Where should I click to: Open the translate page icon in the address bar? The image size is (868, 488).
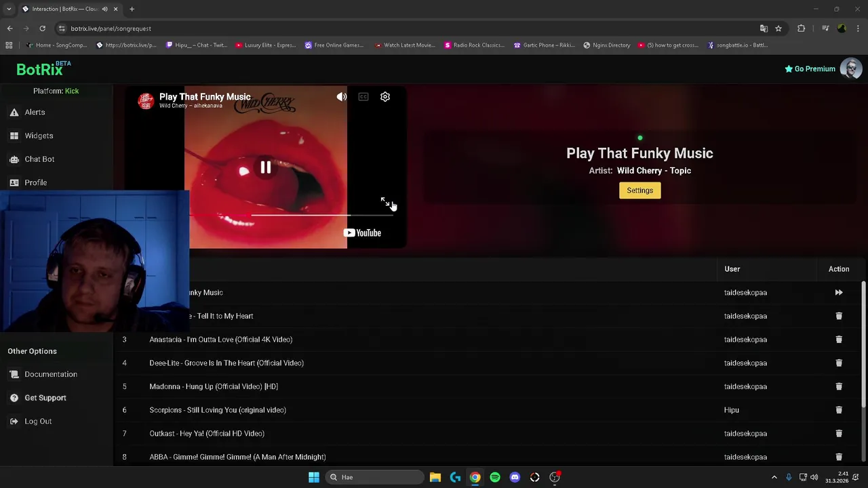pos(764,28)
